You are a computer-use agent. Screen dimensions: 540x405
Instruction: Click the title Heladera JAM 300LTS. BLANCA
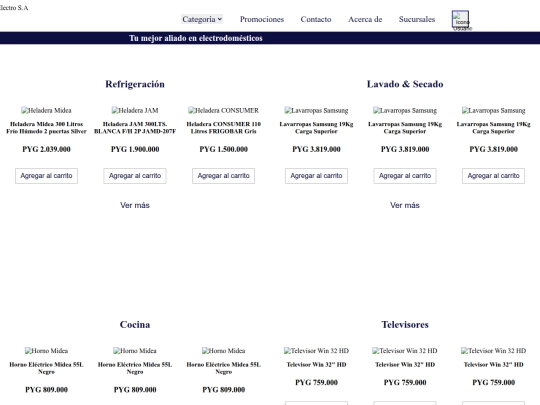[135, 127]
